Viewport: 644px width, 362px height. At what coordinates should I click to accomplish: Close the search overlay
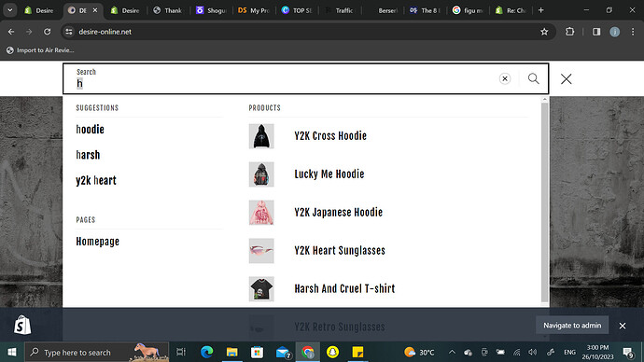[x=566, y=78]
